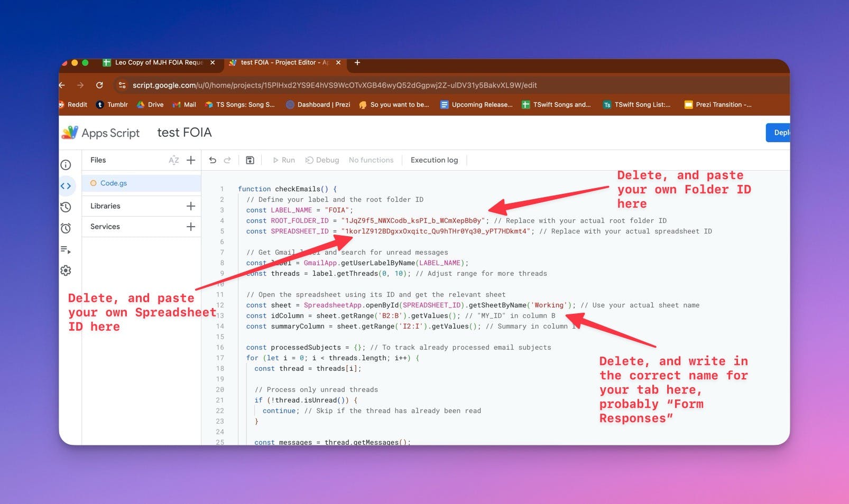Open Prezi Transition bookmark

718,105
